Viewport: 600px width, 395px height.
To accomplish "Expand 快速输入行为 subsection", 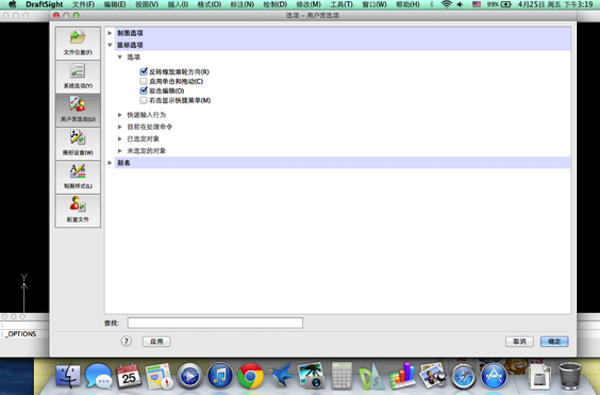I will click(x=120, y=115).
